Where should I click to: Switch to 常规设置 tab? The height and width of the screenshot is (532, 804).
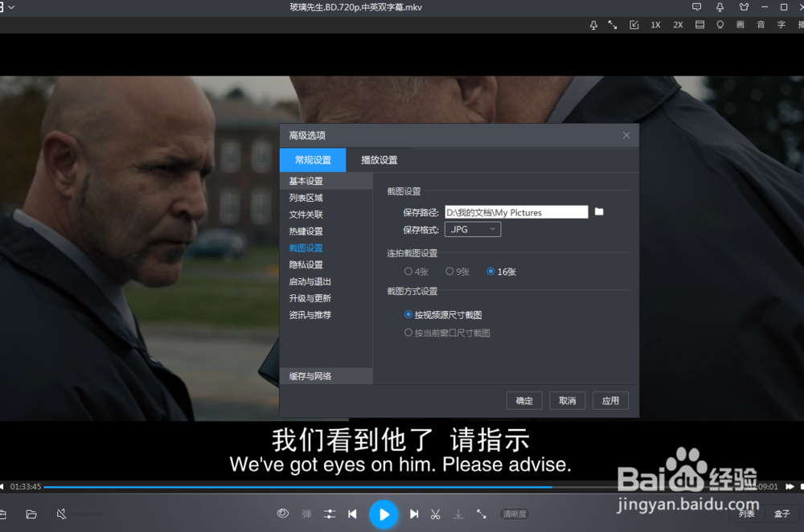pyautogui.click(x=313, y=160)
